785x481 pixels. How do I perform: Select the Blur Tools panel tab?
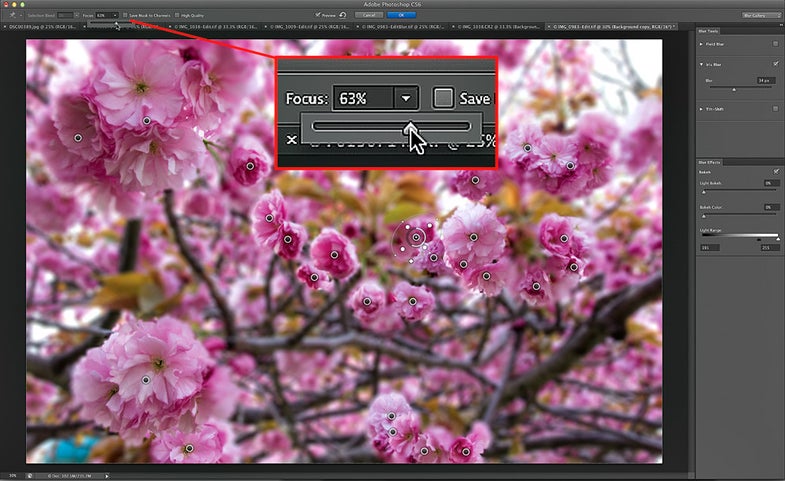[708, 31]
